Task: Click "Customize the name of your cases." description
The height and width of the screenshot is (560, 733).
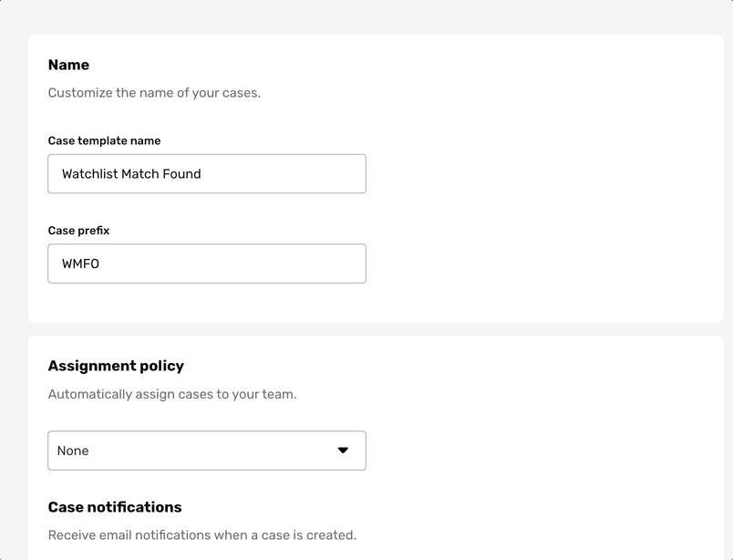Action: pyautogui.click(x=154, y=93)
